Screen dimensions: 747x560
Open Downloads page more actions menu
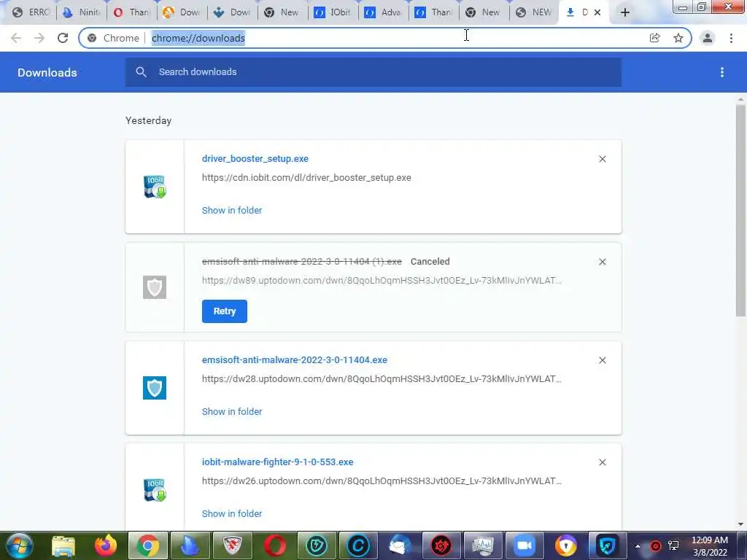tap(721, 72)
